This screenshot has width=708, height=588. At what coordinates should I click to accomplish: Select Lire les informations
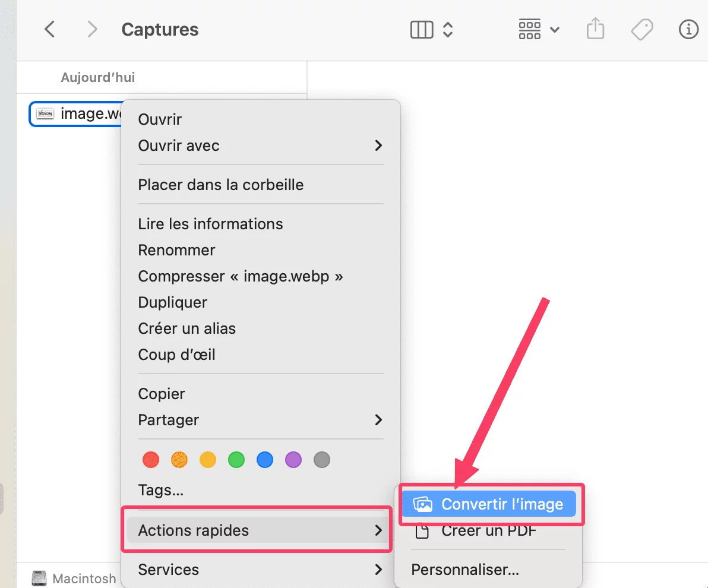coord(260,224)
